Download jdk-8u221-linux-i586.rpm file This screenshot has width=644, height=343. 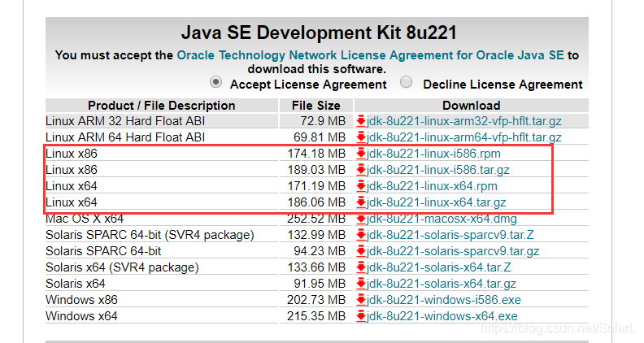[433, 154]
